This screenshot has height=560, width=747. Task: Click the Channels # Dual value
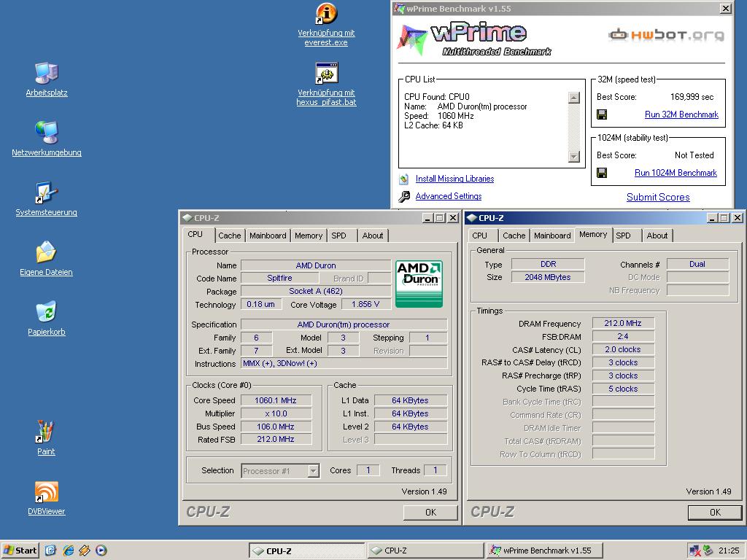(x=697, y=264)
